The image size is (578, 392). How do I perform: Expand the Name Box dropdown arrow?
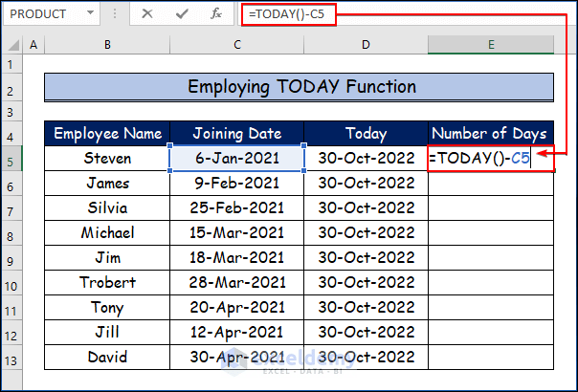pos(90,12)
